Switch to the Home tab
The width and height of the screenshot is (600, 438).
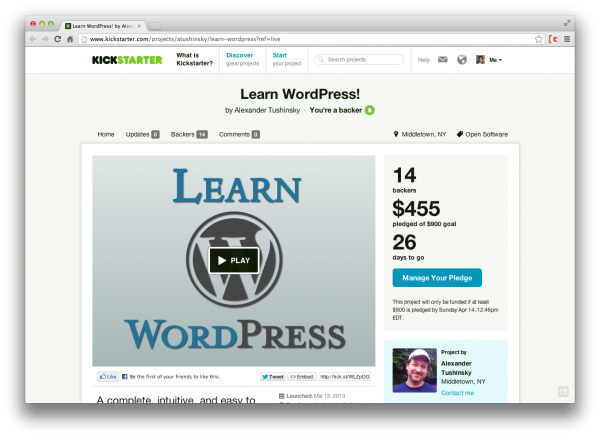click(x=106, y=134)
